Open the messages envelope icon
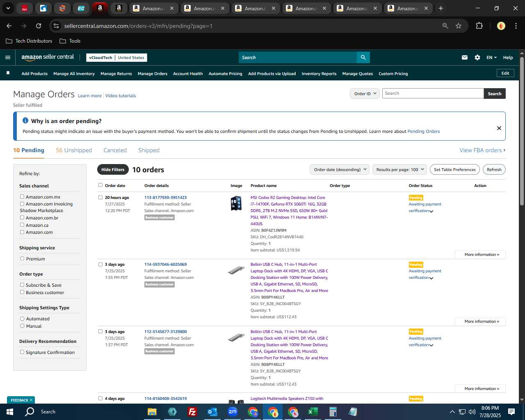Screen dimensions: 525x420 coord(465,57)
